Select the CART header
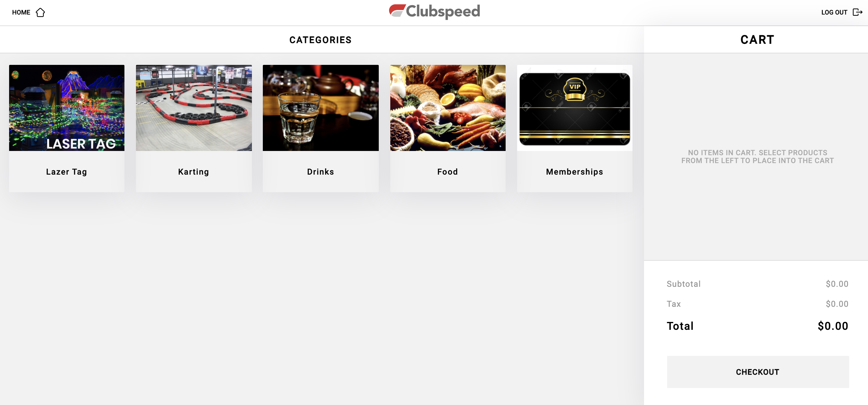The height and width of the screenshot is (405, 868). pyautogui.click(x=758, y=40)
